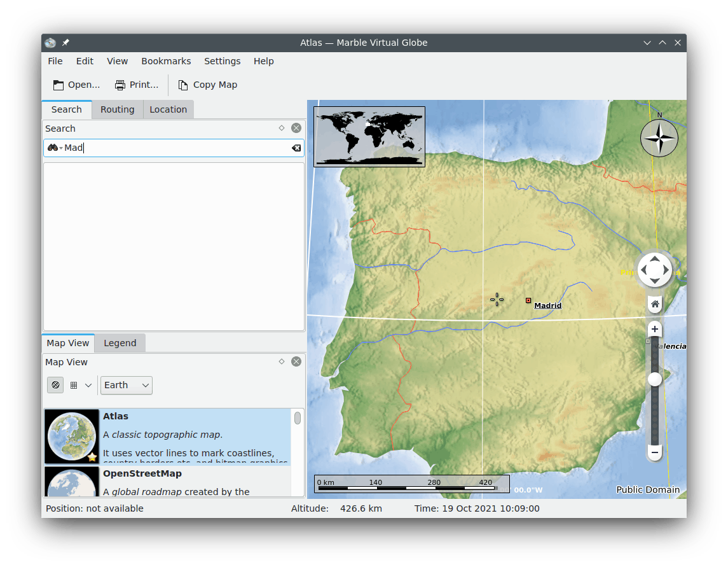Click the world overview mini map
Screen dimensions: 728x567
click(369, 137)
